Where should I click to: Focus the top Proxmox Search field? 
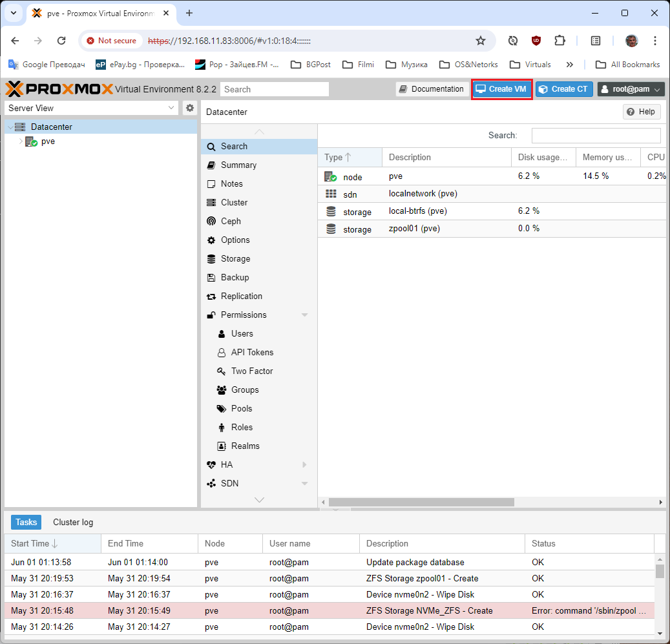[275, 89]
